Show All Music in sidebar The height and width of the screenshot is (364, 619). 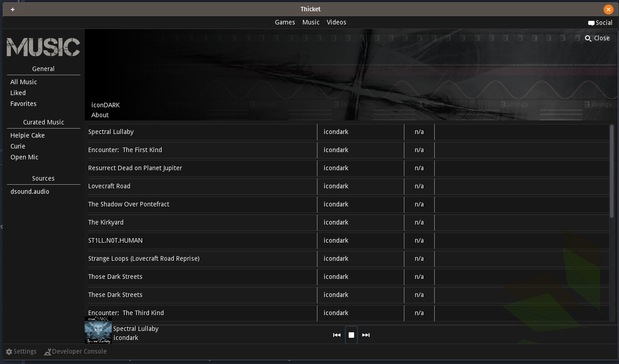[24, 82]
